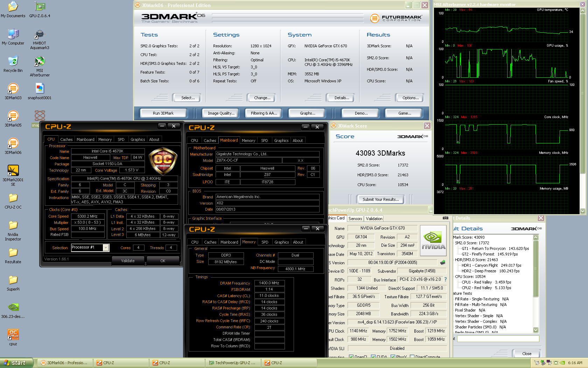Open Graphics tab in CPU-Z Memory window
This screenshot has width=588, height=368.
click(x=282, y=242)
